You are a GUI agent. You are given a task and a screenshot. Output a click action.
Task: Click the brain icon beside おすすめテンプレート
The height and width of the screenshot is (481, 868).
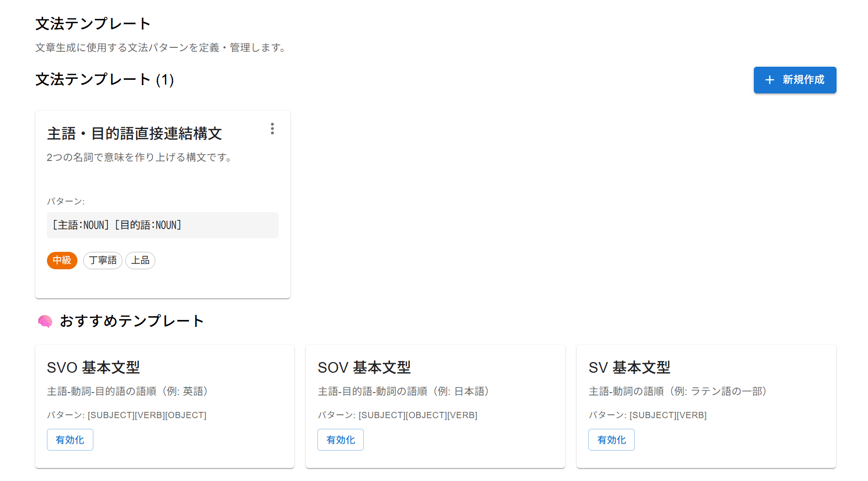(45, 321)
